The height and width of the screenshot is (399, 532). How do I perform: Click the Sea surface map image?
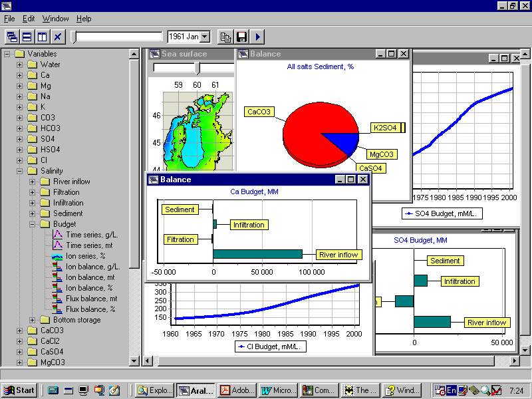pos(198,131)
